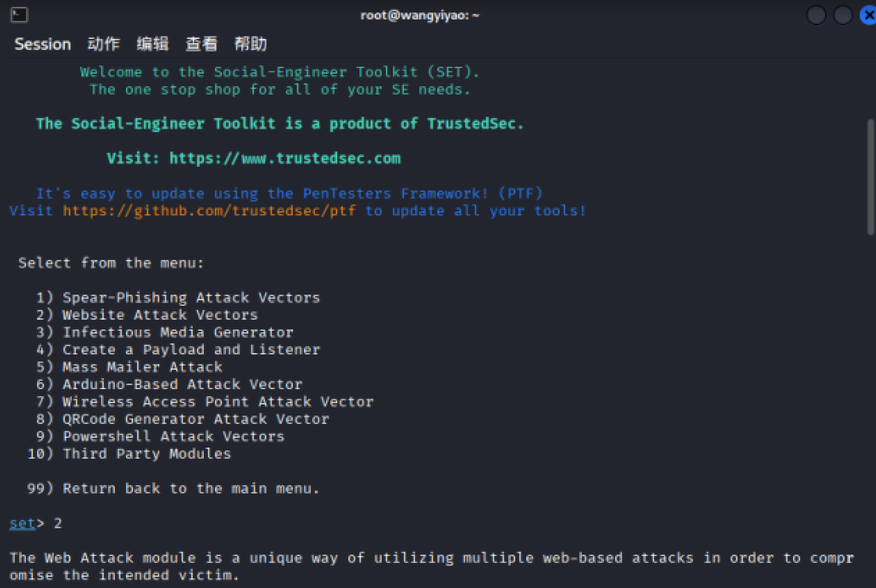876x588 pixels.
Task: Open the github.com/trustedsec/ptf URL
Action: click(209, 211)
